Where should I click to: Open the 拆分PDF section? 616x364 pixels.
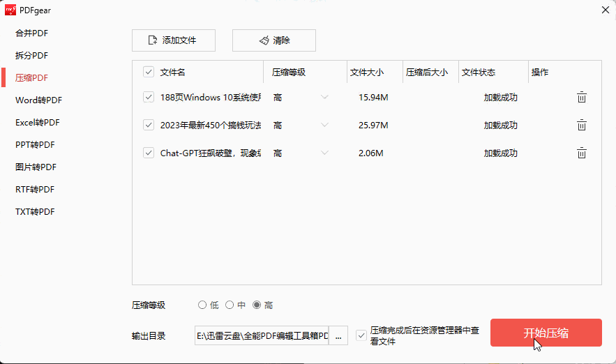[31, 55]
